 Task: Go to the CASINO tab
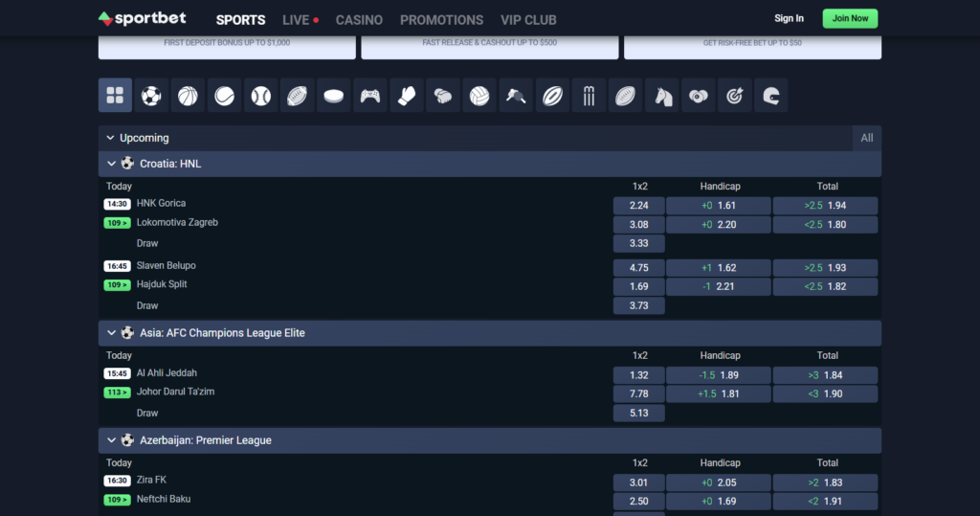tap(359, 20)
